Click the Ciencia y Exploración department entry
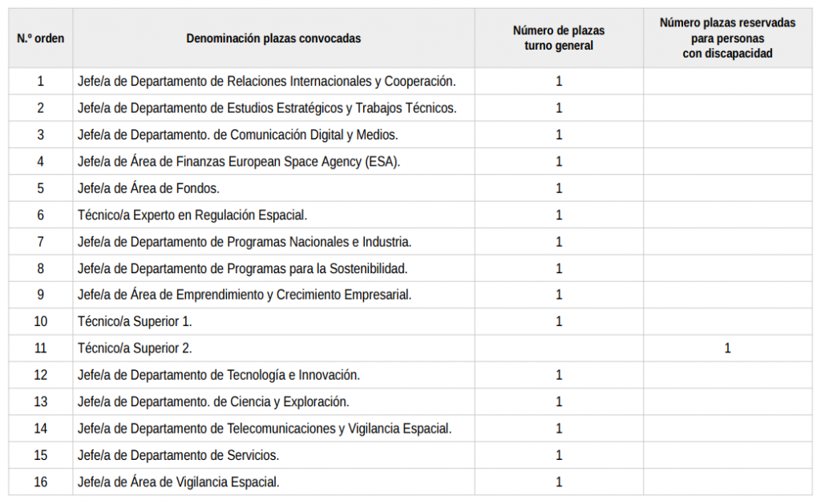 [x=213, y=402]
